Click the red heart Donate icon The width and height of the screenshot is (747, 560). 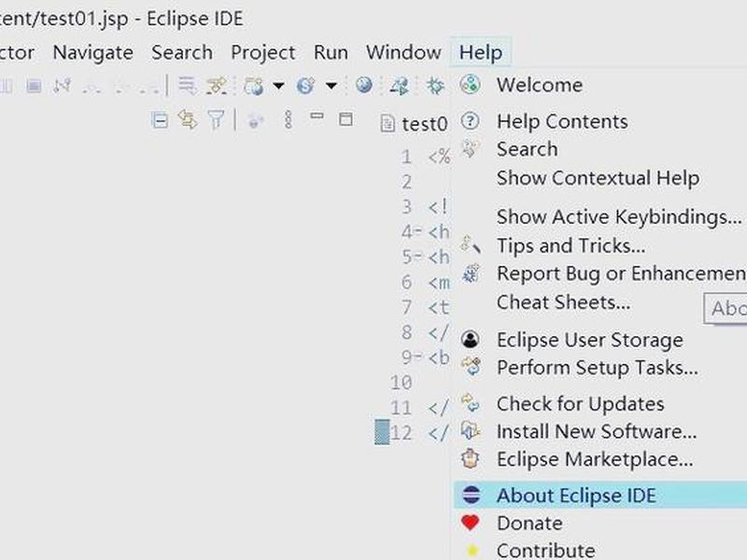(471, 523)
